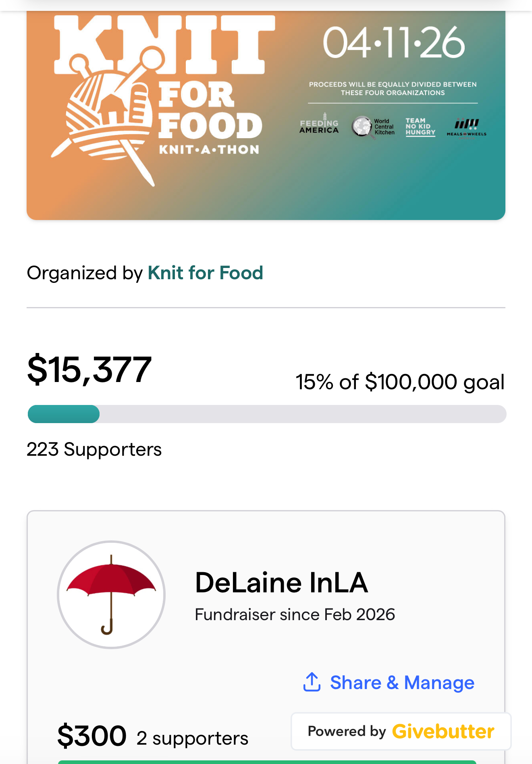The width and height of the screenshot is (532, 764).
Task: Click the Meals on Wheels logo
Action: pos(467,128)
